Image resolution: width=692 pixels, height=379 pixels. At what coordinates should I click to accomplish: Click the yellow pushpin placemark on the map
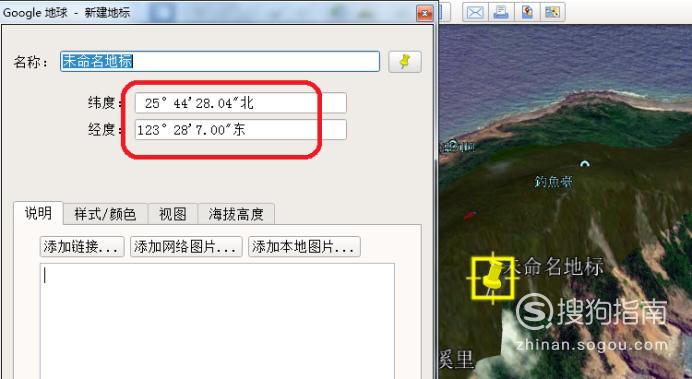point(493,278)
